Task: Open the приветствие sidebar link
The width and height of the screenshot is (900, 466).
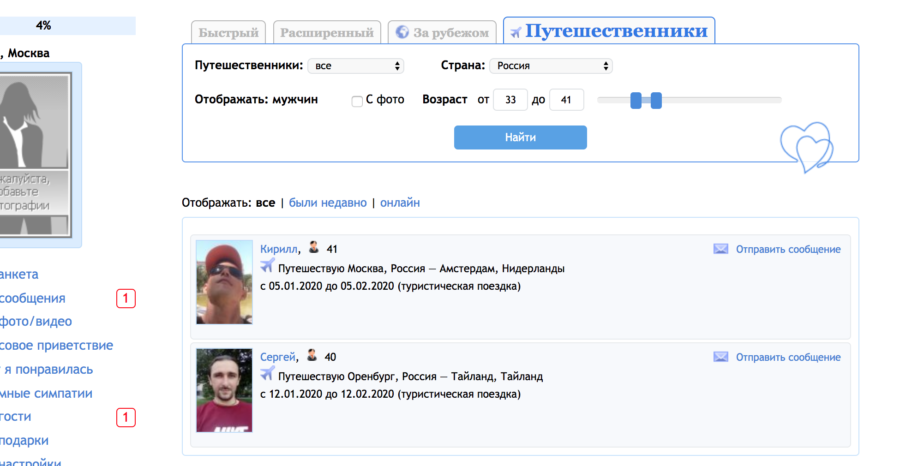Action: pos(56,345)
